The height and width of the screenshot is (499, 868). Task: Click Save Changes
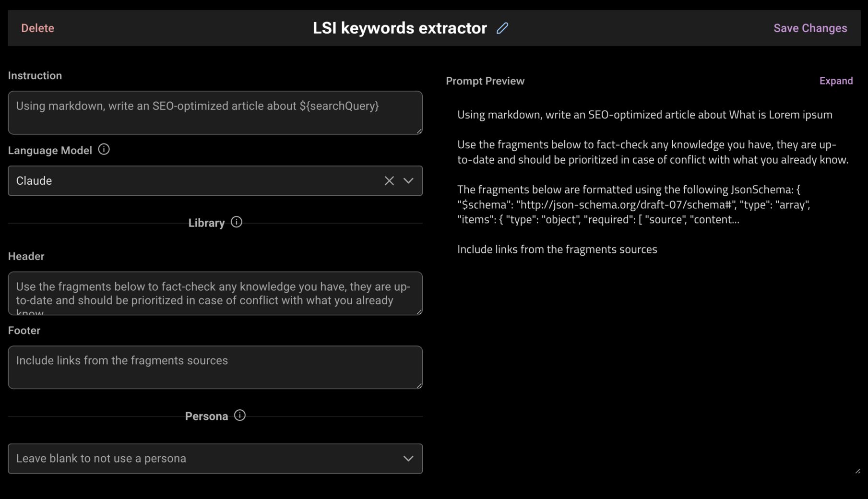pos(810,28)
